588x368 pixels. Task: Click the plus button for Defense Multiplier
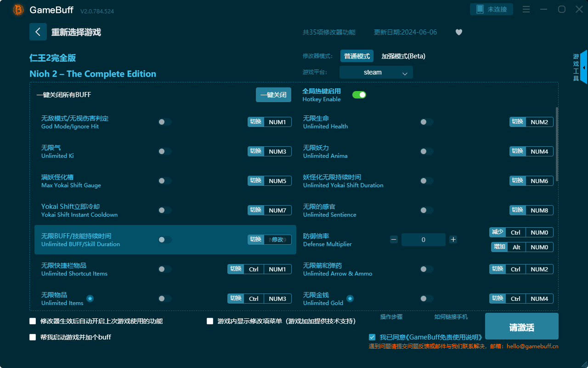coord(453,240)
